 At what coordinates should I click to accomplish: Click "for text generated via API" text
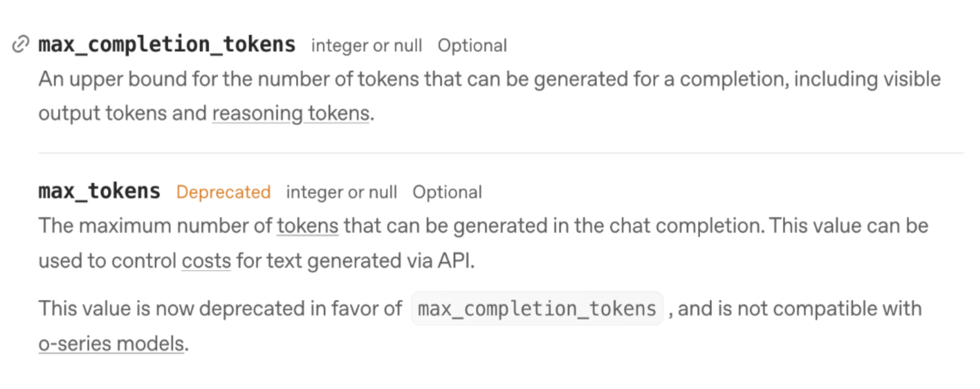pos(354,261)
